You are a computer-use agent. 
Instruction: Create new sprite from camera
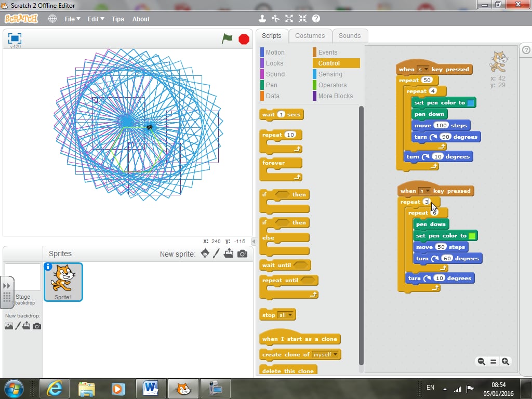click(242, 254)
